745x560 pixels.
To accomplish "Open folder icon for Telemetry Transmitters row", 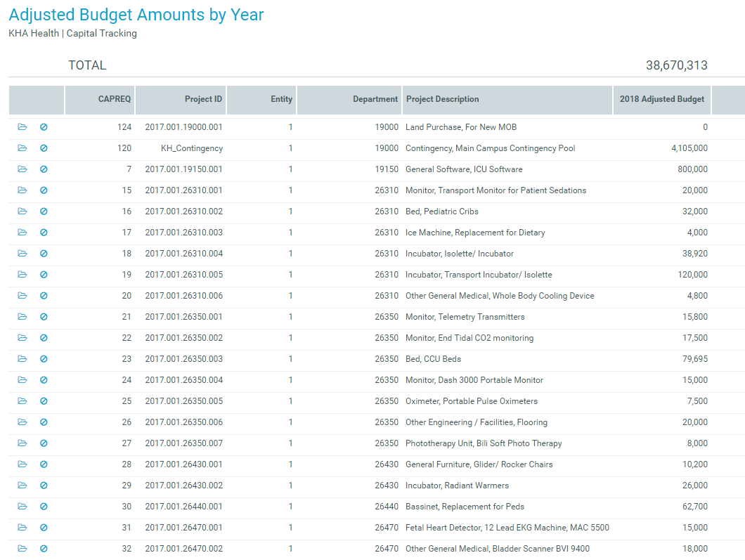I will tap(22, 316).
